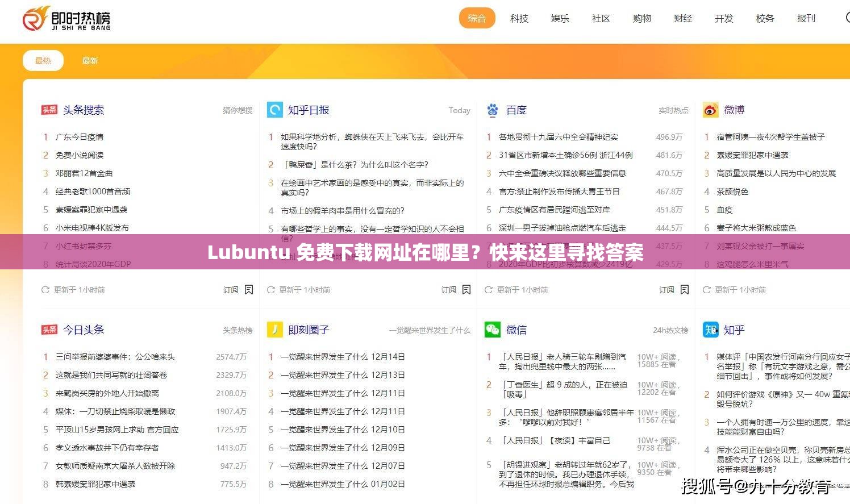Click the 知乎 panel icon bottom right

coord(710,330)
